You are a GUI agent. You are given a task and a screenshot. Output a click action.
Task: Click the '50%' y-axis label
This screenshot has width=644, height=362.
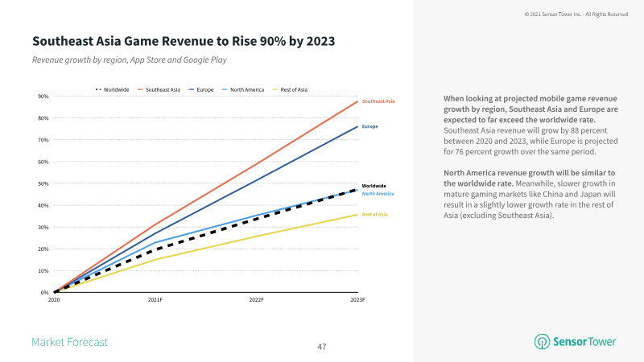tap(43, 183)
